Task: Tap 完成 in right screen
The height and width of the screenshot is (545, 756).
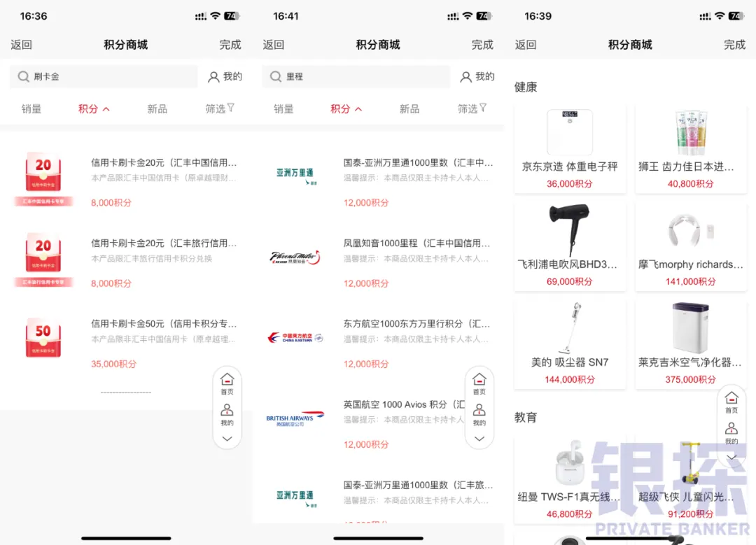Action: coord(734,45)
